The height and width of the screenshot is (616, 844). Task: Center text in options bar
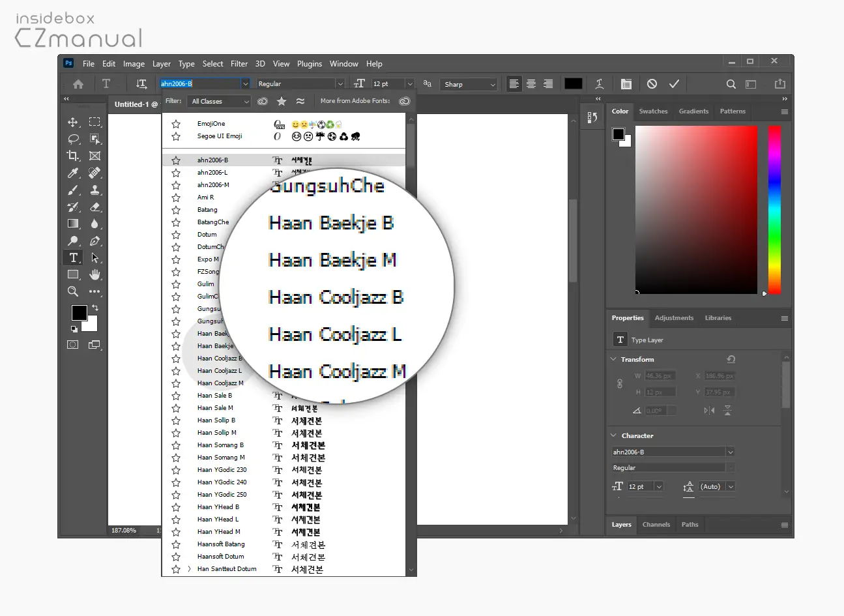(531, 84)
